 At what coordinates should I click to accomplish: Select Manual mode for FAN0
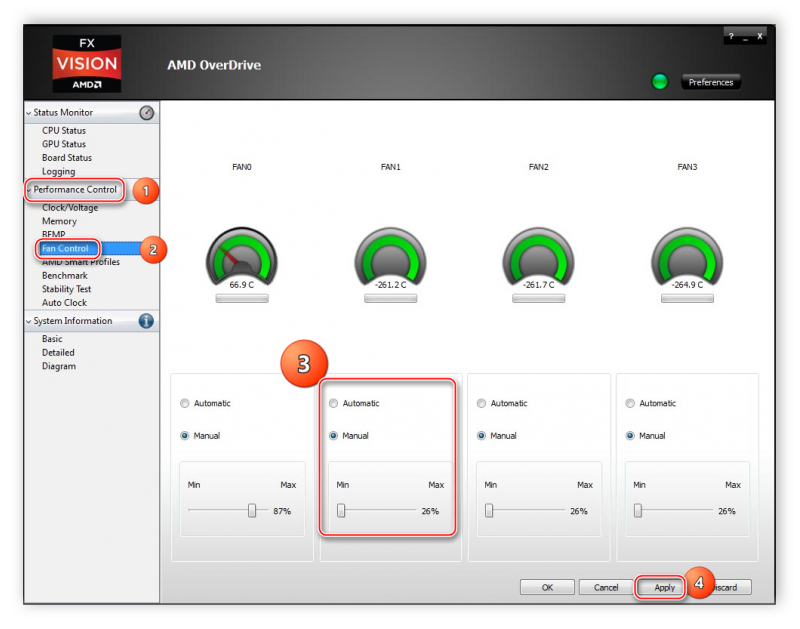[x=185, y=436]
